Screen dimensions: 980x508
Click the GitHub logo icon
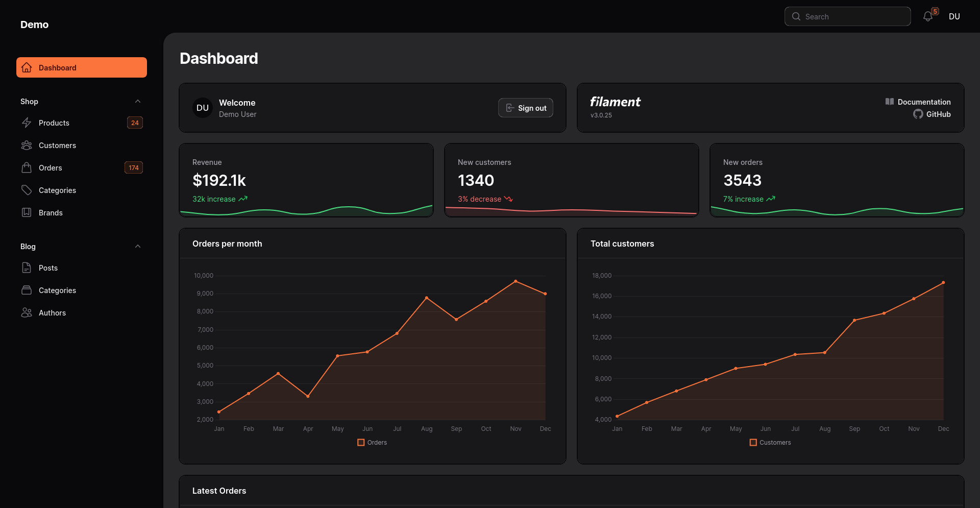point(918,114)
